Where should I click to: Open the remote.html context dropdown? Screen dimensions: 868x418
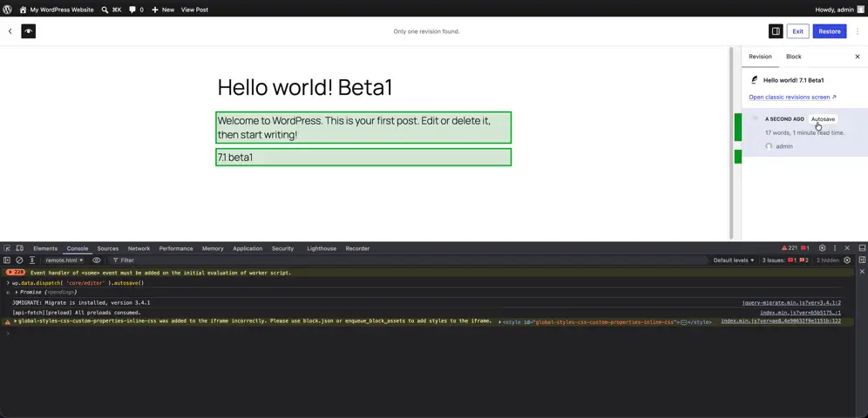click(x=64, y=260)
